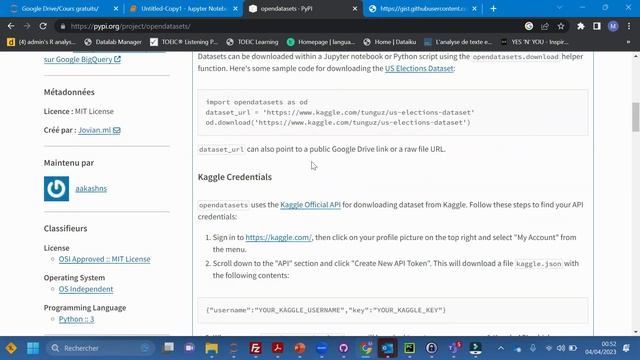This screenshot has height=360, width=640.
Task: Click the Jovian.ml author email link
Action: (99, 130)
